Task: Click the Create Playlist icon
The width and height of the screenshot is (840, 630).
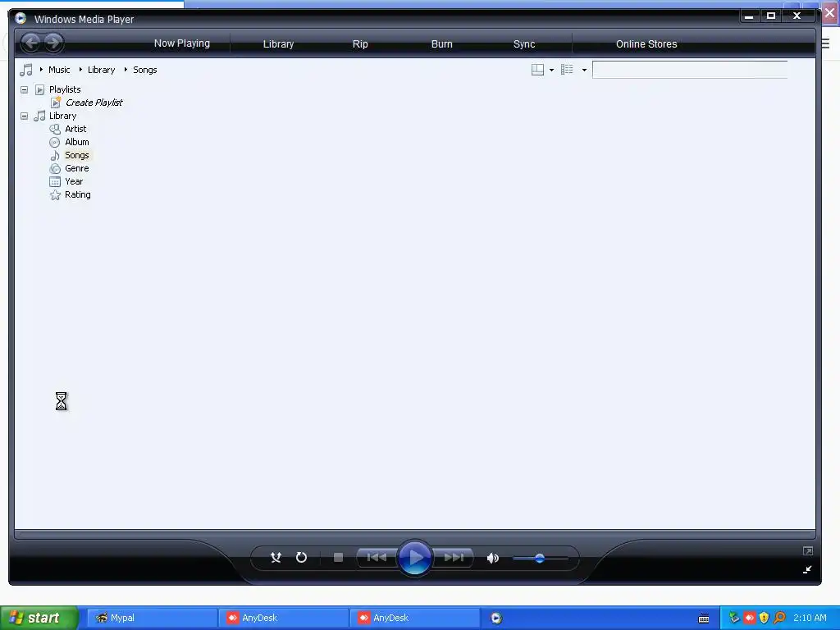Action: tap(56, 103)
